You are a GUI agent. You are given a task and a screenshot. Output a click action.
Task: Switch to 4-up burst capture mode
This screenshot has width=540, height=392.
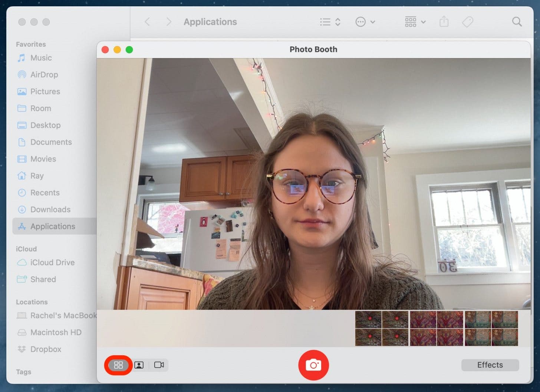point(118,365)
